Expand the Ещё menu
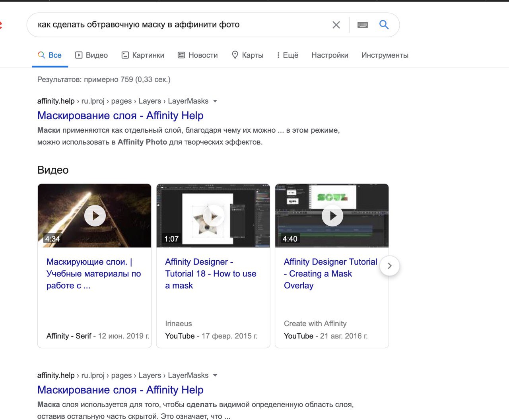 288,55
